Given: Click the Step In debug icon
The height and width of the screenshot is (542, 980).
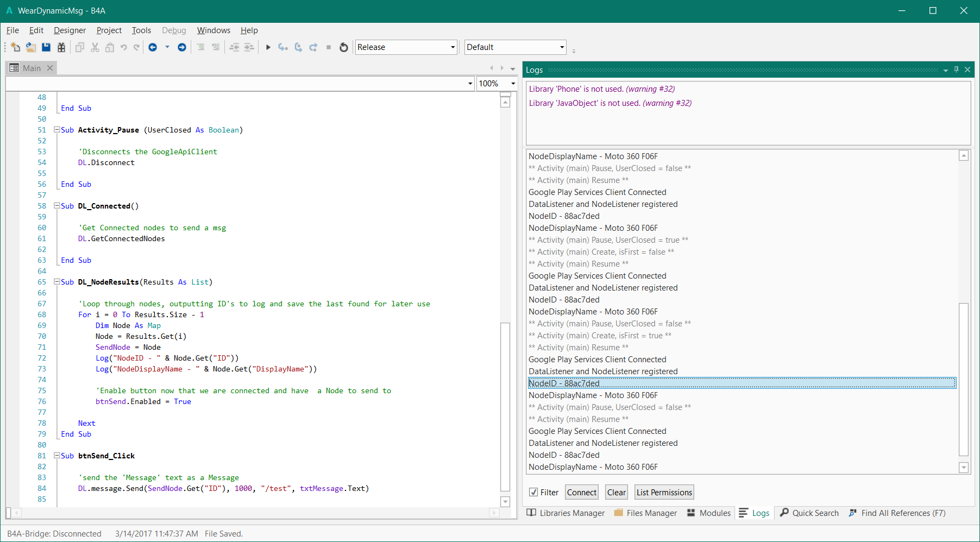Looking at the screenshot, I should [283, 47].
